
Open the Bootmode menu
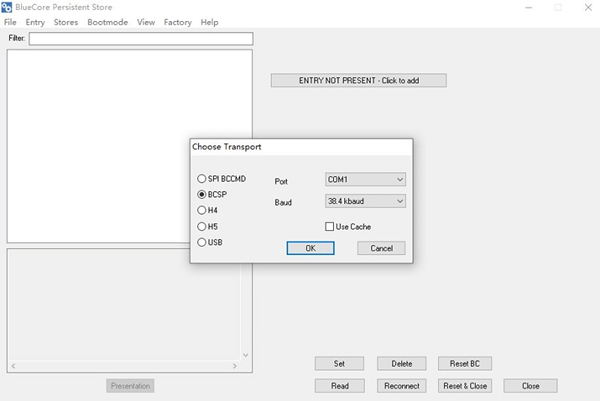click(107, 22)
